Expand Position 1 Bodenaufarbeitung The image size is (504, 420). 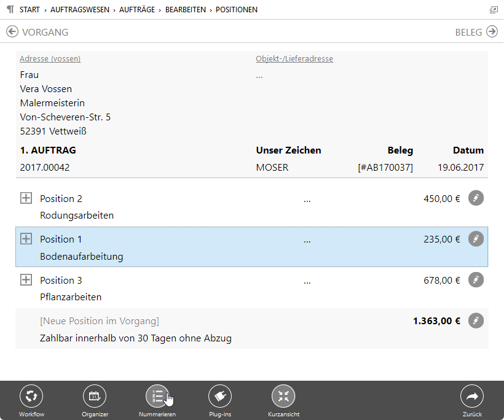[26, 239]
